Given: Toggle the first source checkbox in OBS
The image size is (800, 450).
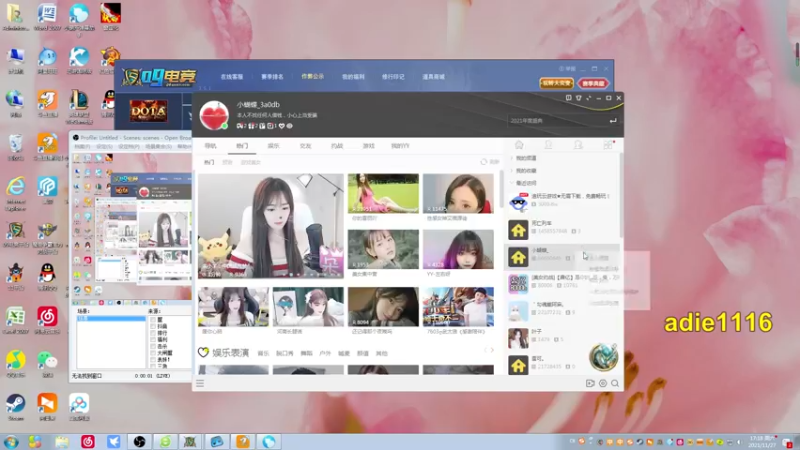Looking at the screenshot, I should (x=152, y=320).
